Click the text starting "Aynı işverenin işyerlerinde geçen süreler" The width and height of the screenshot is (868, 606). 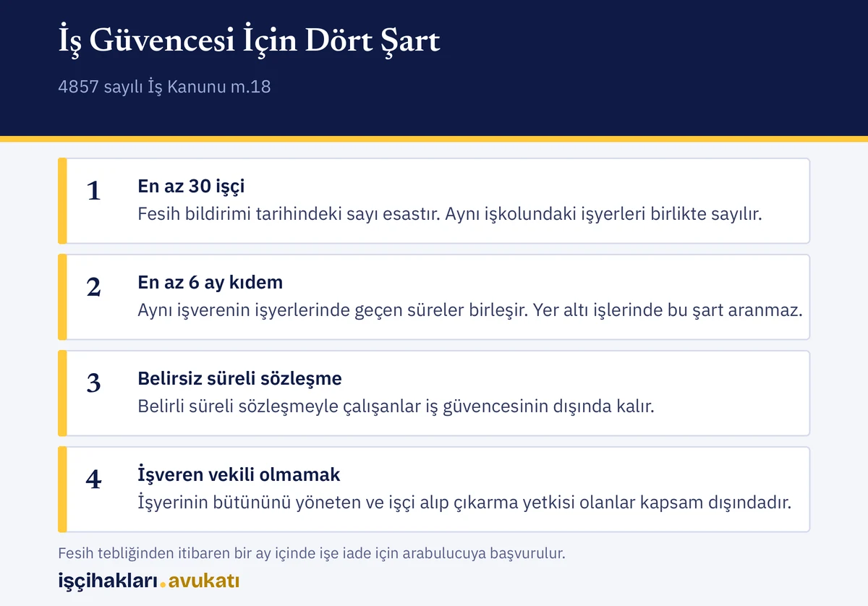tap(470, 310)
